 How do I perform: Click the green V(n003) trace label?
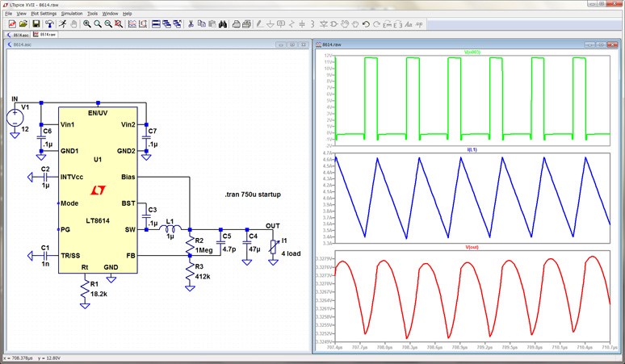[x=472, y=52]
